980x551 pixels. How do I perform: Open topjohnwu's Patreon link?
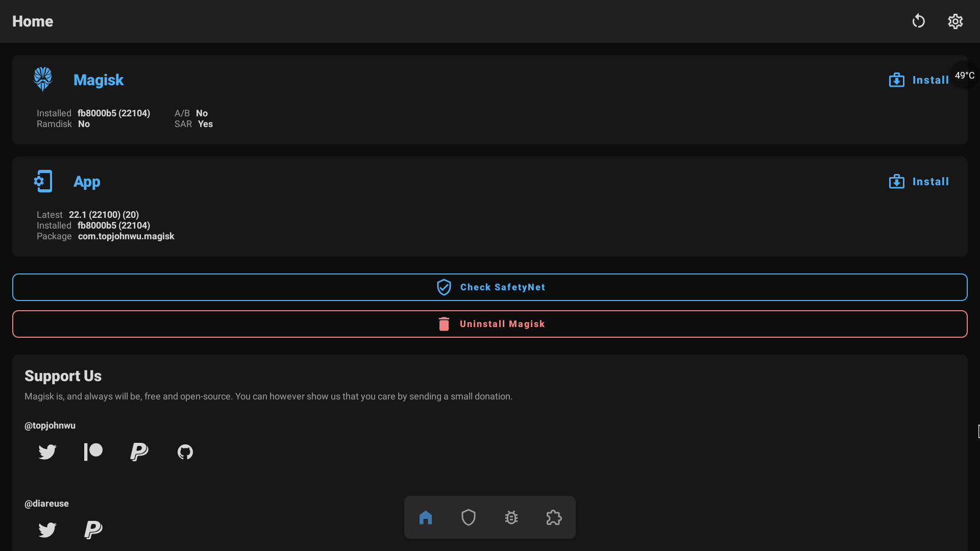[x=93, y=452]
